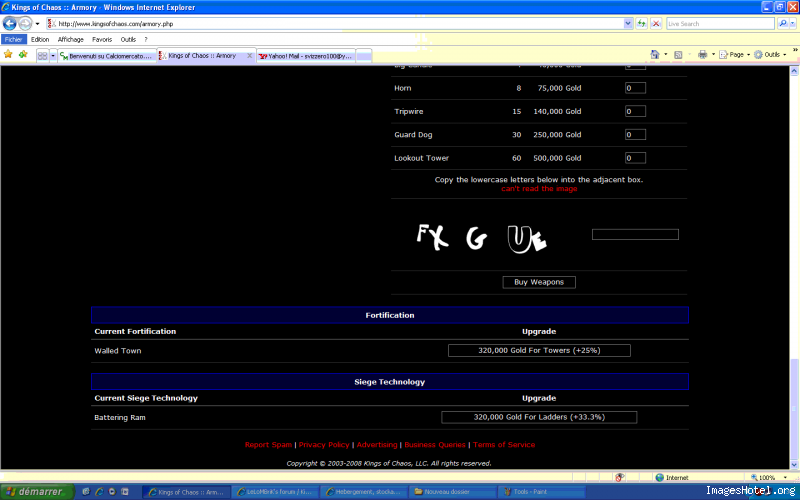Open the Outils menu in the menu bar

click(128, 39)
